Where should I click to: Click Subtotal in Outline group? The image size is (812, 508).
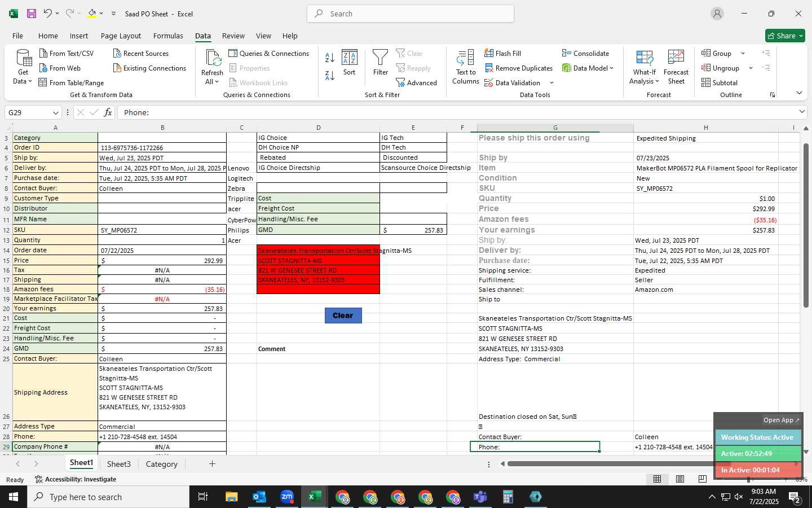(x=720, y=82)
